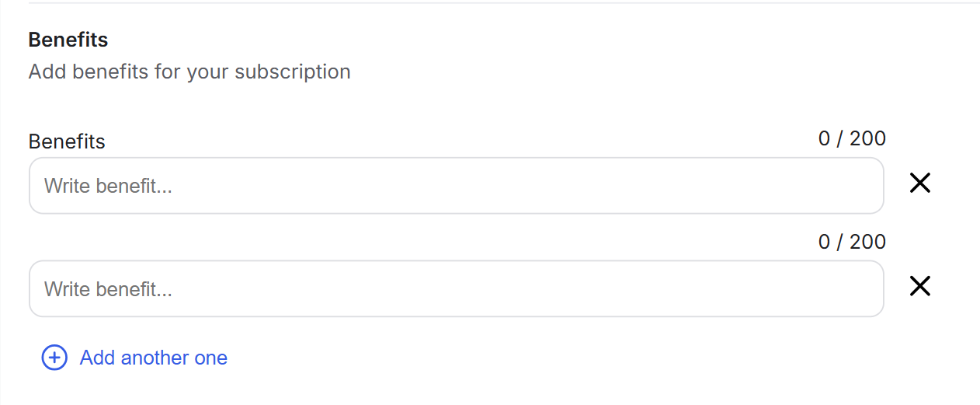
Task: Remove the second benefit with its X icon
Action: pyautogui.click(x=919, y=287)
